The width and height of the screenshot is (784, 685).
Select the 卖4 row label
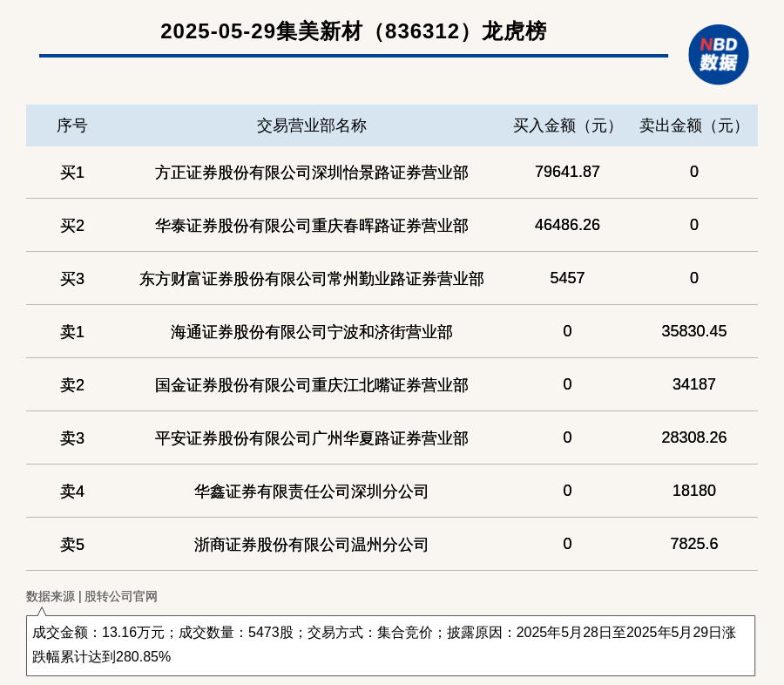(x=72, y=491)
